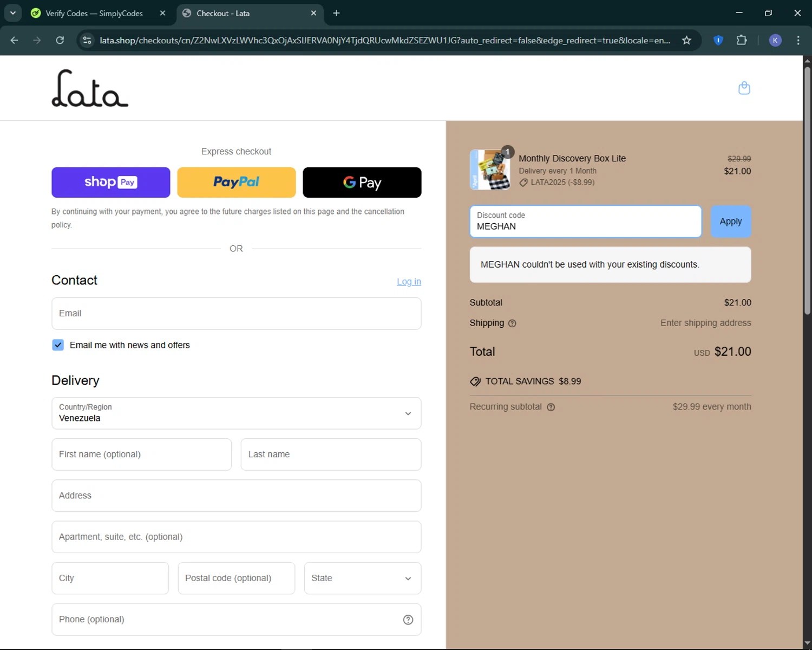Image resolution: width=812 pixels, height=650 pixels.
Task: Reload the checkout page
Action: coord(60,40)
